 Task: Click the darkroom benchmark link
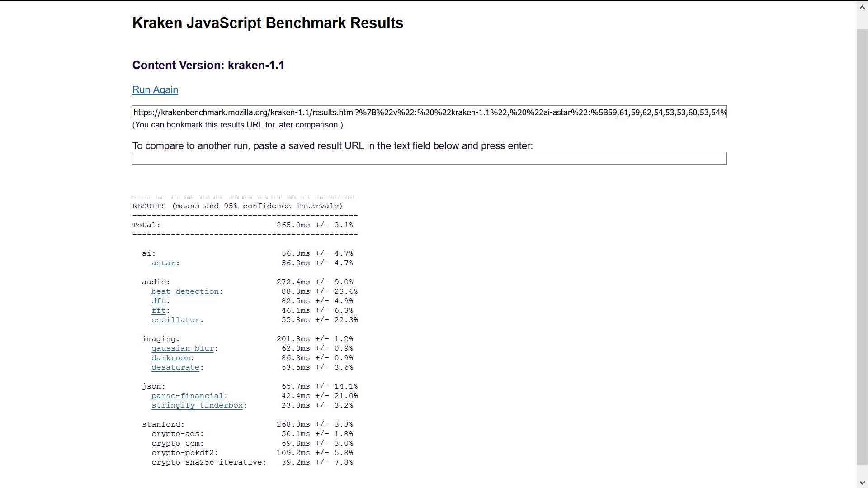point(170,357)
